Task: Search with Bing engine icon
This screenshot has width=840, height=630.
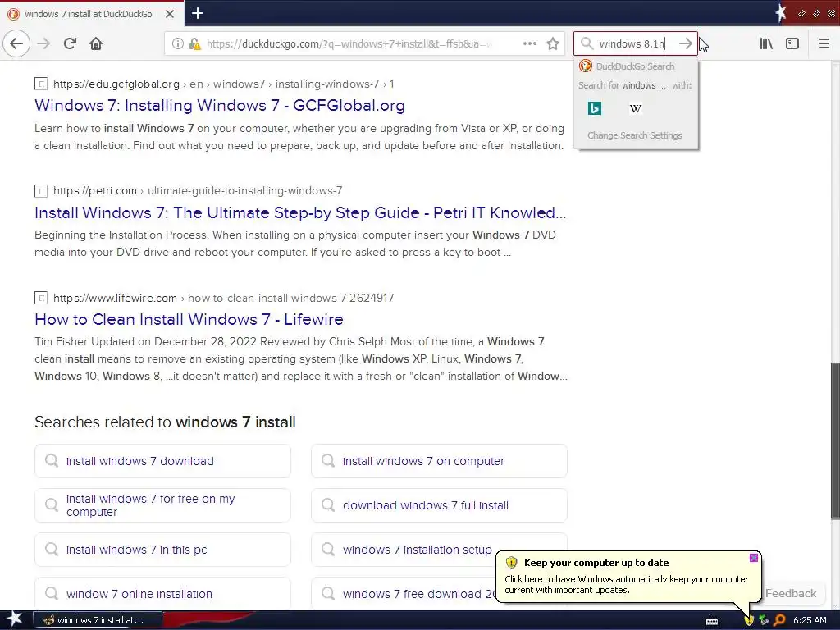Action: 595,108
